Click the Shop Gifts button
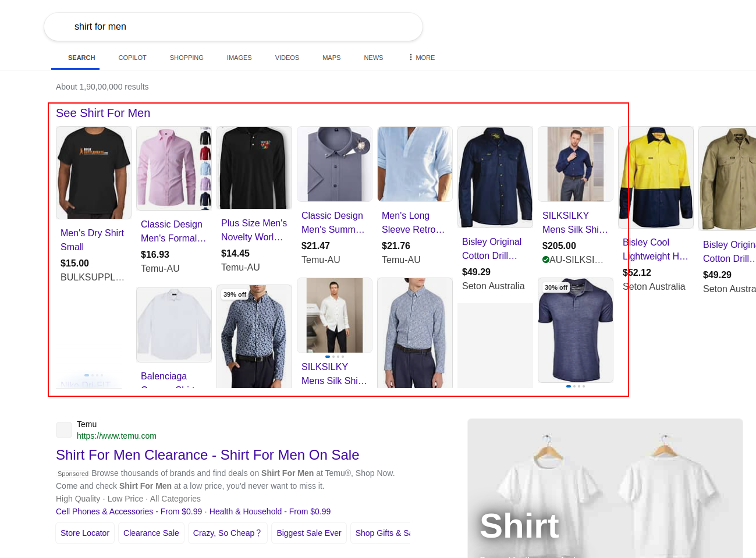 coord(381,533)
